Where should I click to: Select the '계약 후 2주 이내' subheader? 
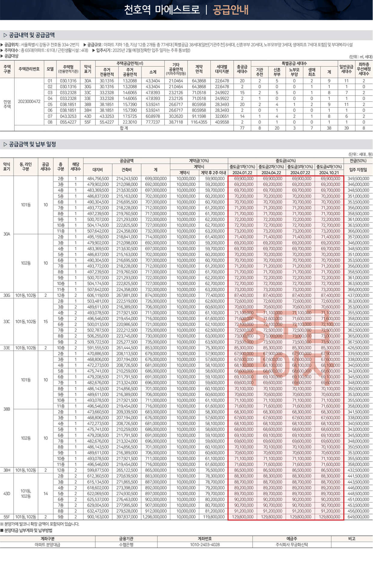(213, 173)
